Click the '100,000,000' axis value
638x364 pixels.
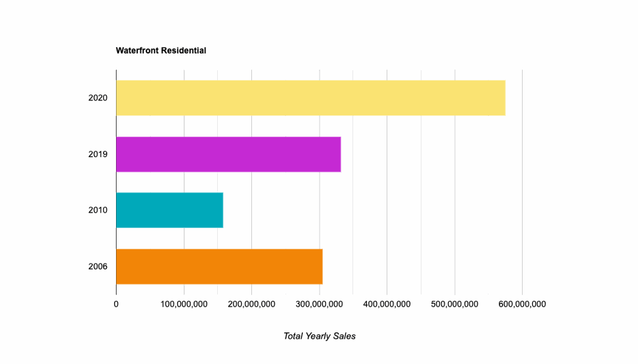pos(184,304)
